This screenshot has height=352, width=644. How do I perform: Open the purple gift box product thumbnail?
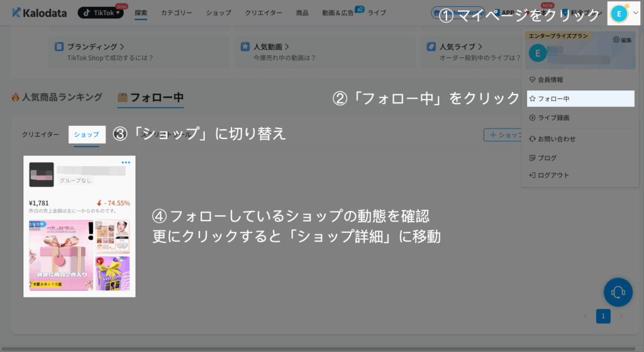click(113, 273)
